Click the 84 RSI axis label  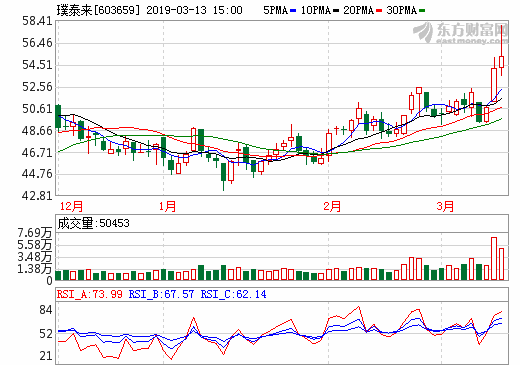[46, 310]
